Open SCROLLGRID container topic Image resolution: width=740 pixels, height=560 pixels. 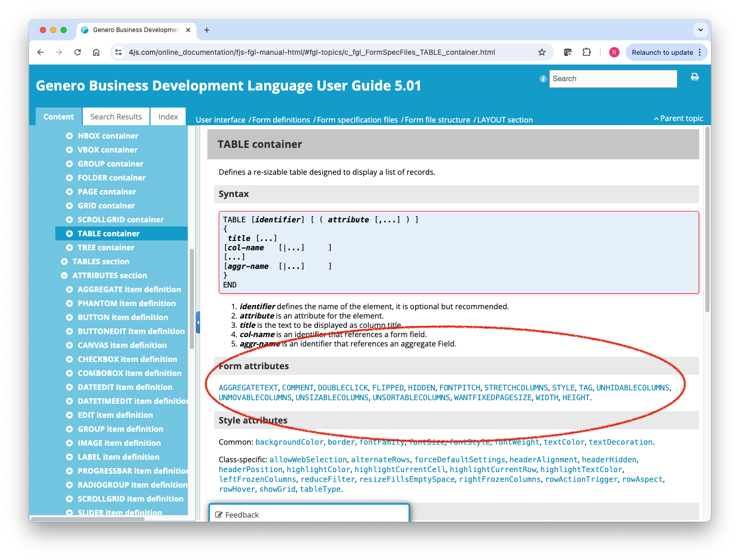pyautogui.click(x=120, y=220)
